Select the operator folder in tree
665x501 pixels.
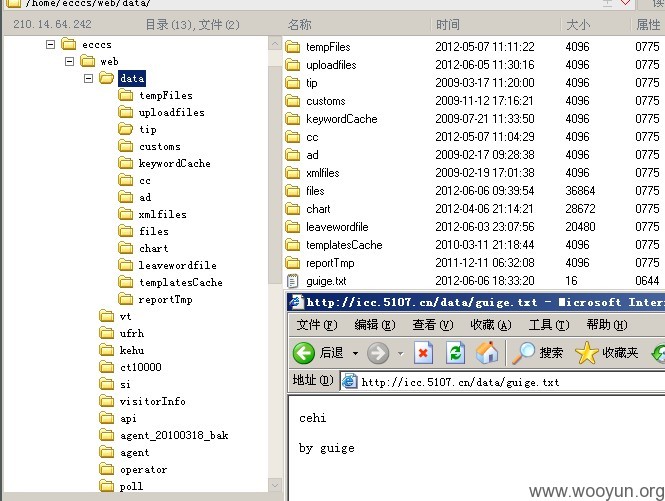(x=143, y=470)
